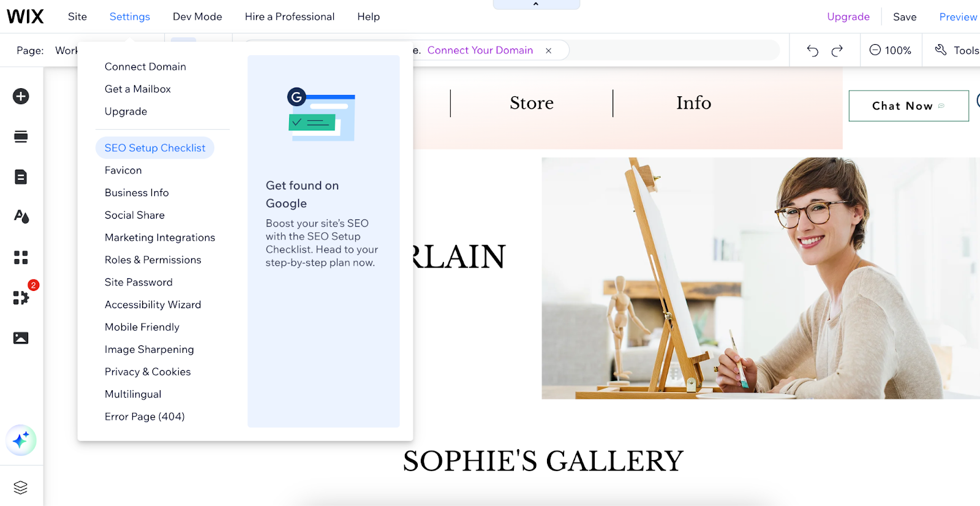Collapse the top bar with the chevron
The height and width of the screenshot is (506, 980).
pos(536,4)
